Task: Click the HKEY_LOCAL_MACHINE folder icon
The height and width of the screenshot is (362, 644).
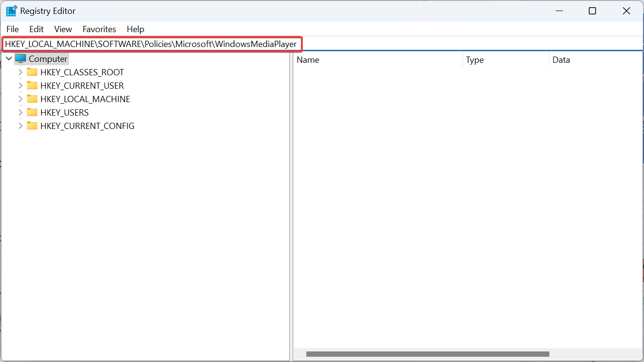Action: (x=32, y=99)
